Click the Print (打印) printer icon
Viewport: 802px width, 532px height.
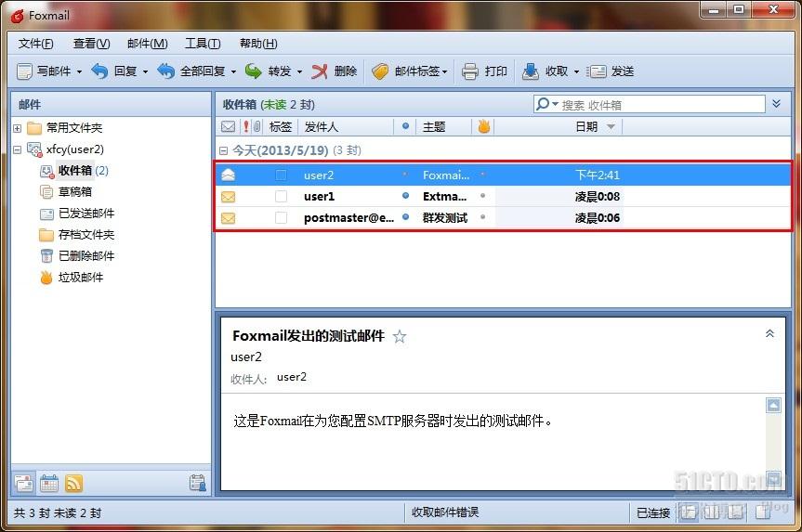pos(469,71)
